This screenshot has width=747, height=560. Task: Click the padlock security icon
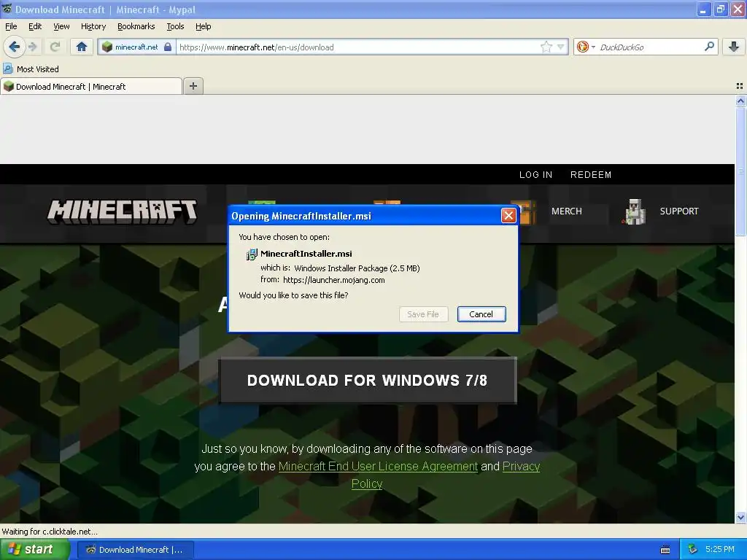168,47
